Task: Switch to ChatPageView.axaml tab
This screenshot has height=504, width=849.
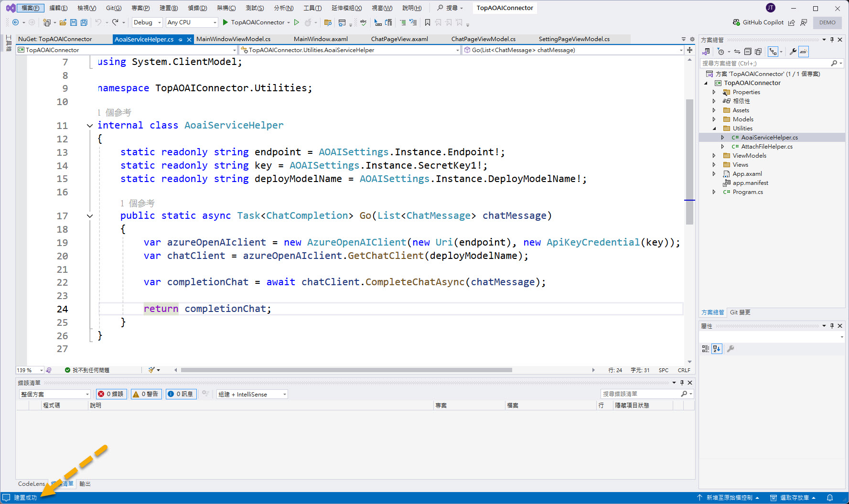Action: coord(399,39)
